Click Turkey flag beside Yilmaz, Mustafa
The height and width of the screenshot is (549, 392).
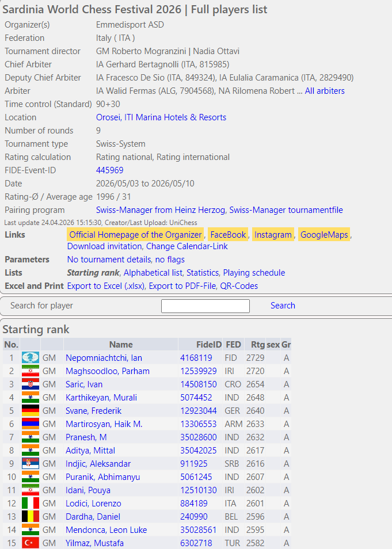(x=31, y=543)
